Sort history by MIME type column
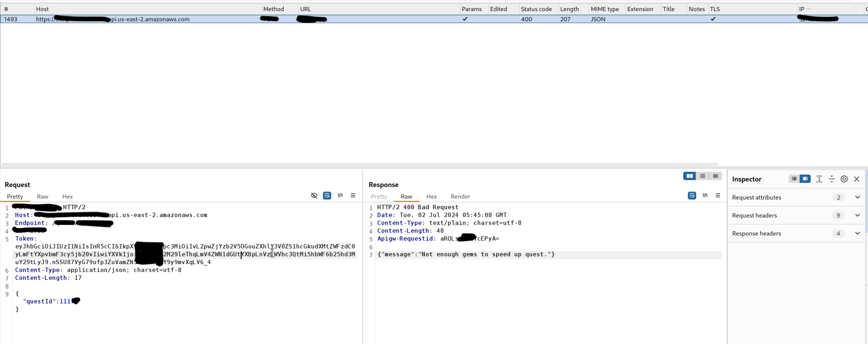Image resolution: width=868 pixels, height=344 pixels. [x=607, y=9]
